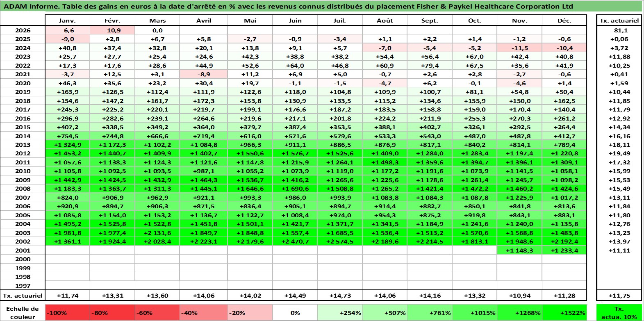Viewport: 644px width, 321px height.
Task: Click the 'Août' column header
Action: (385, 20)
